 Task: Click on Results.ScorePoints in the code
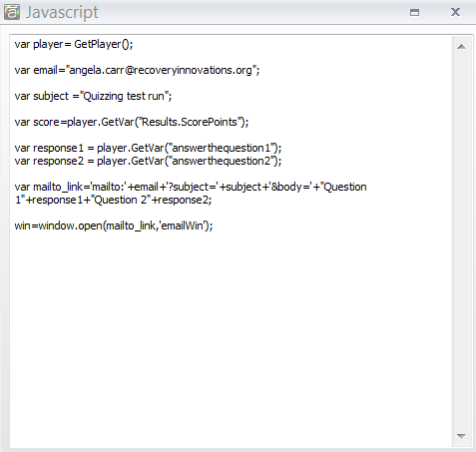pos(190,122)
